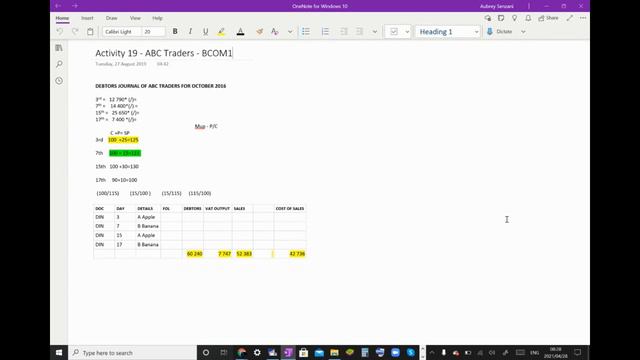The width and height of the screenshot is (640, 360).
Task: Open the search pane in sidebar
Action: 59,64
